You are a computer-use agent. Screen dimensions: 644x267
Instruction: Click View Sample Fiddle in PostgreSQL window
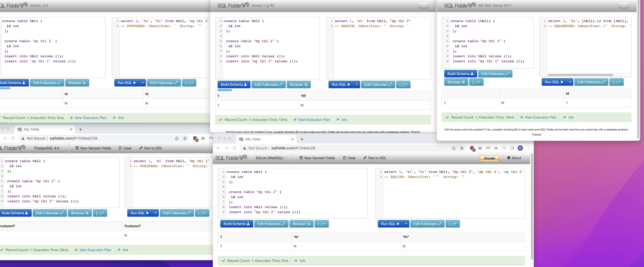[x=93, y=148]
